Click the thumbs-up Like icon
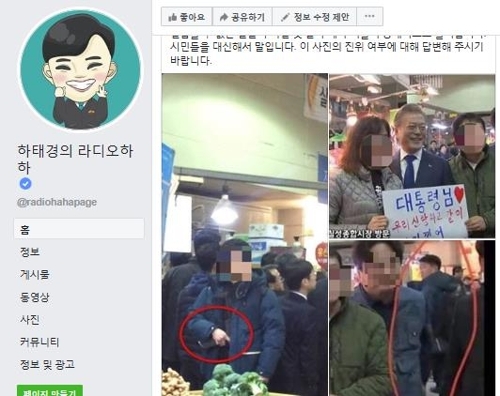 [x=172, y=17]
